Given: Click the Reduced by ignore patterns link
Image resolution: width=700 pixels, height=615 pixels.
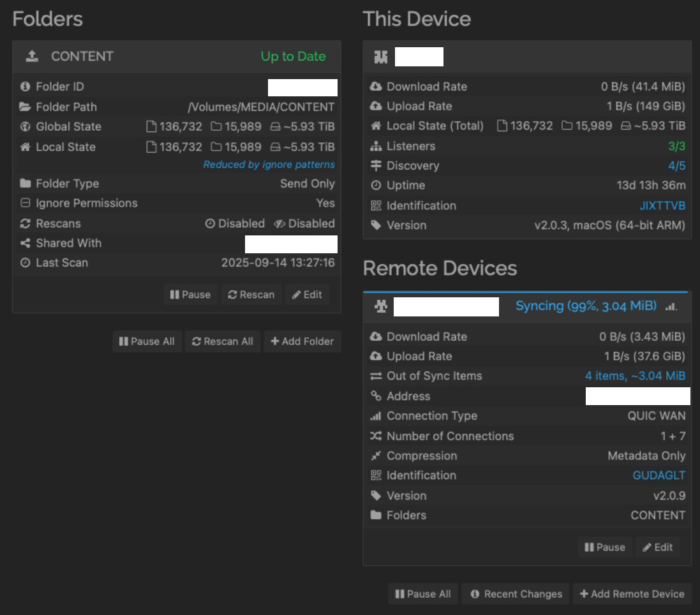Looking at the screenshot, I should 269,165.
